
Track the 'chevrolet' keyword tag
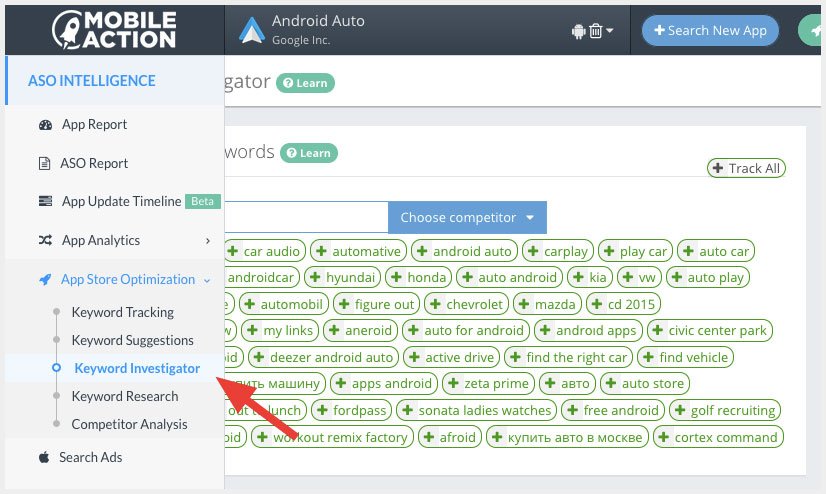coord(467,304)
